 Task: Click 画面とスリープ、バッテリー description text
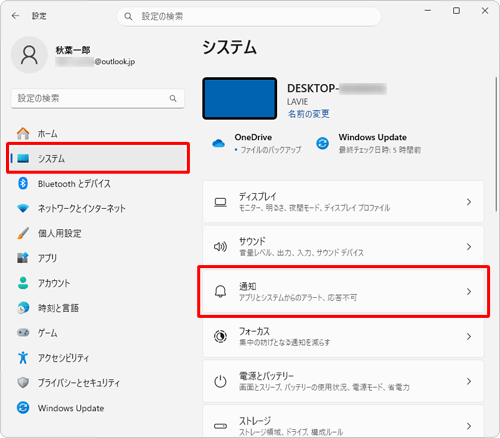pos(324,387)
